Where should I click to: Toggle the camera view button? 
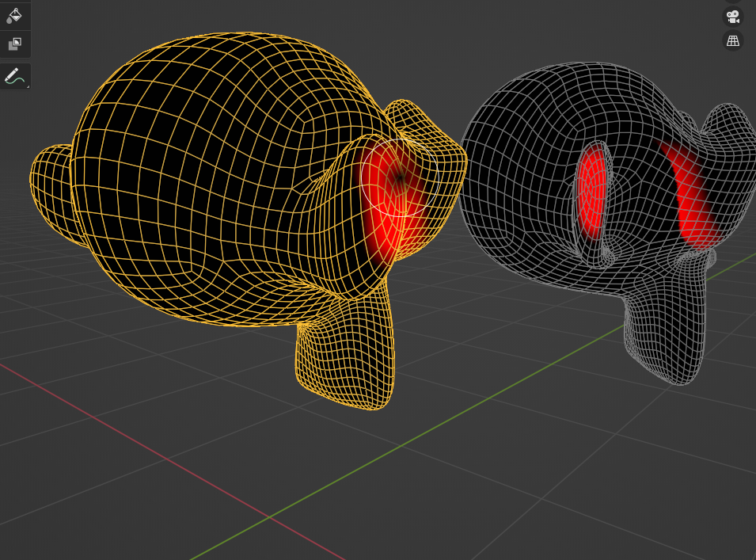[733, 17]
